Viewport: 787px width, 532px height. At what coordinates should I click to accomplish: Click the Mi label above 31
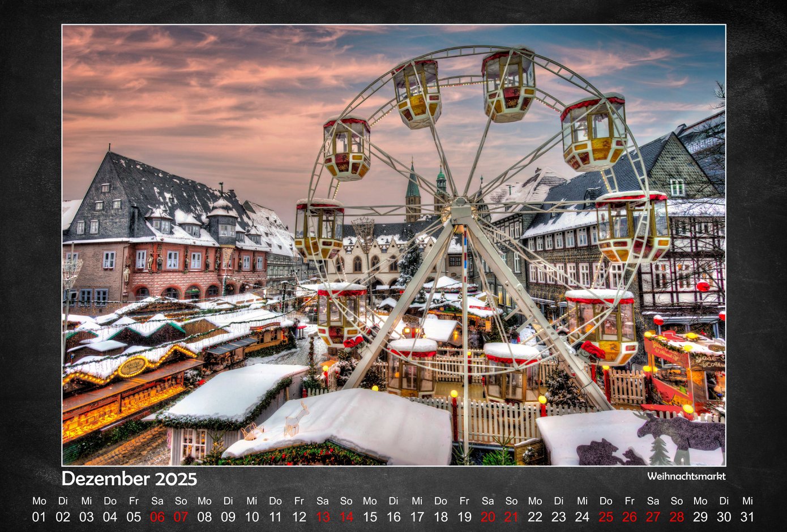click(747, 501)
